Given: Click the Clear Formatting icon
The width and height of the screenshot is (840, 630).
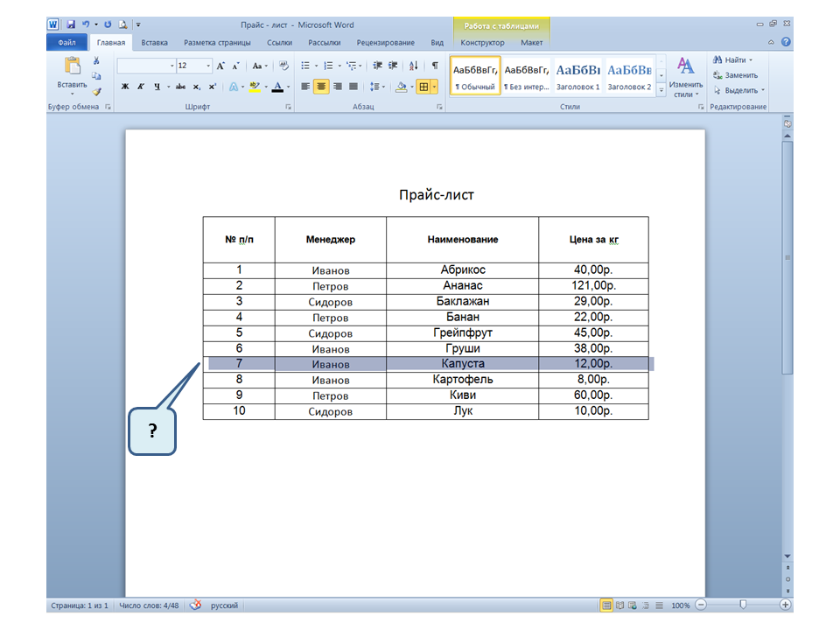Looking at the screenshot, I should tap(283, 66).
